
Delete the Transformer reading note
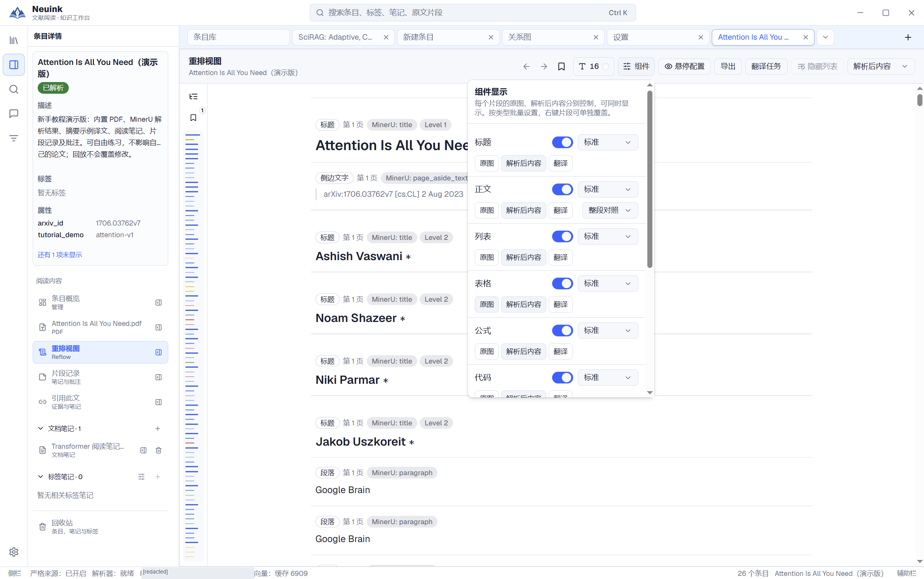pyautogui.click(x=158, y=450)
